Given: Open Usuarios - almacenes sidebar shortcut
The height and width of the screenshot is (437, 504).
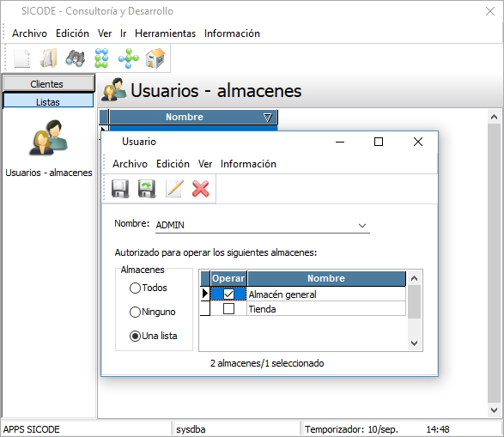Looking at the screenshot, I should 49,149.
